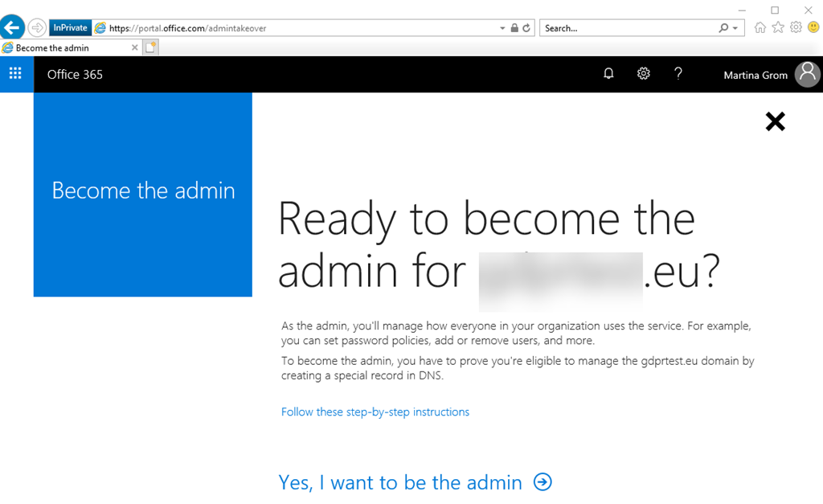Open the Office 365 app launcher
Screen dimensions: 823x504
point(15,74)
